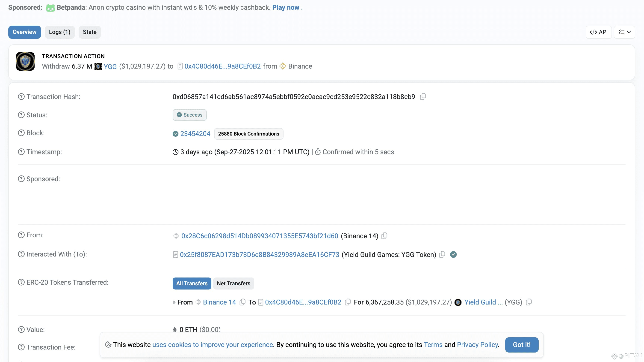
Task: Open block 23454204 link
Action: click(x=195, y=134)
